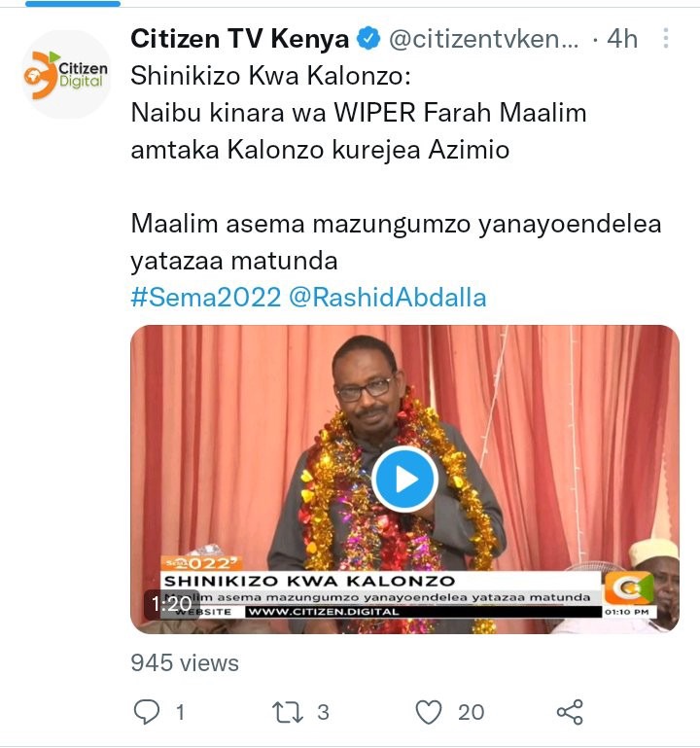Open the three-dot more options menu

point(666,38)
